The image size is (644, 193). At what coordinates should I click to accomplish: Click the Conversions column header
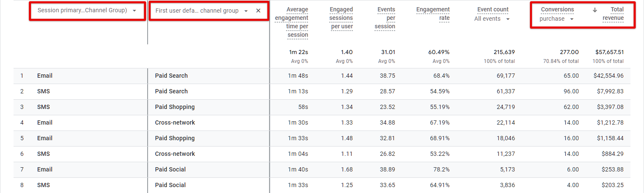(x=557, y=9)
